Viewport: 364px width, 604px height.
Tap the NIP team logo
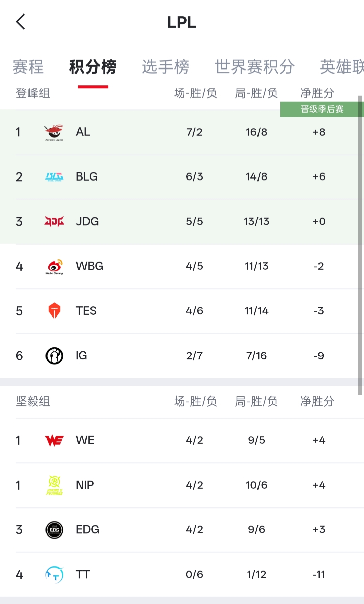[x=54, y=485]
